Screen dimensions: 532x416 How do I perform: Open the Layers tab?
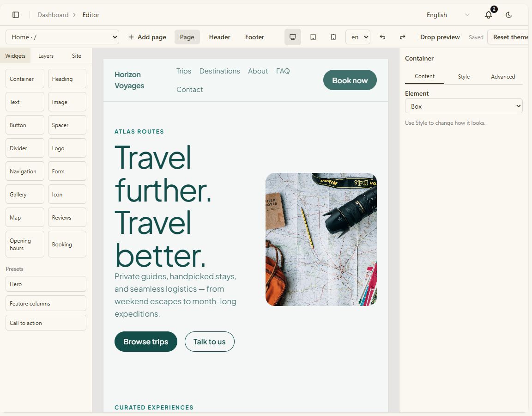click(x=46, y=55)
